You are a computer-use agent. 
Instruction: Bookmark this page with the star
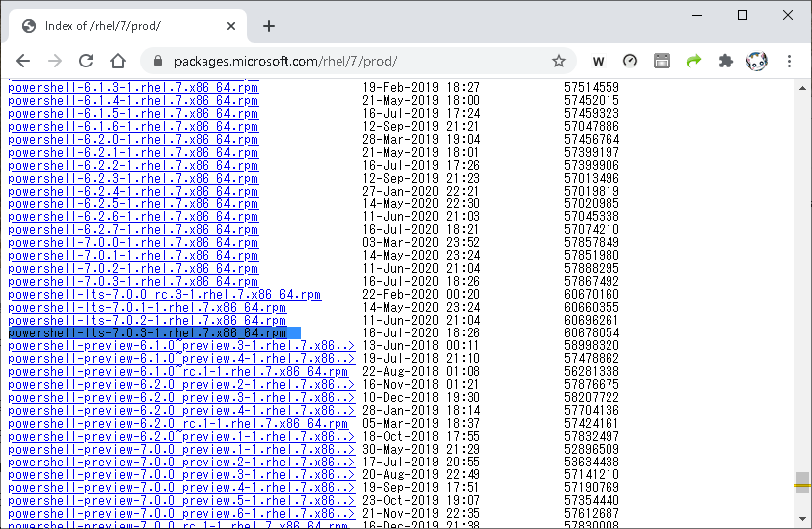[559, 62]
